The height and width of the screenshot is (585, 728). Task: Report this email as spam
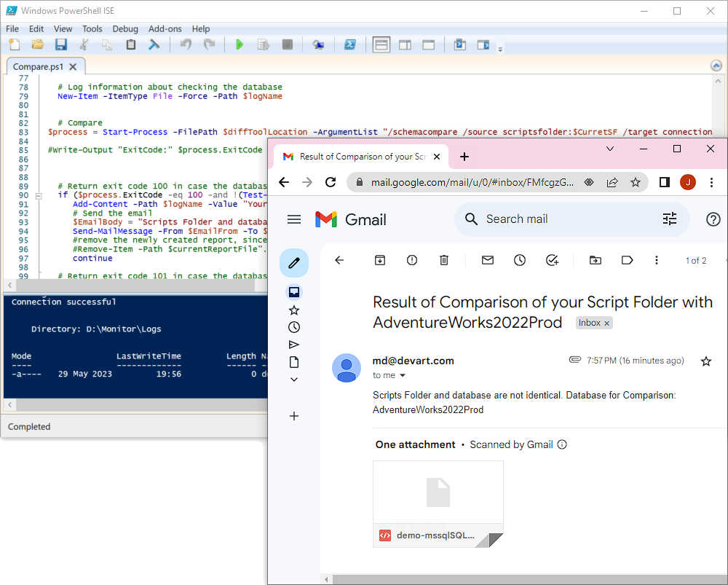[412, 260]
